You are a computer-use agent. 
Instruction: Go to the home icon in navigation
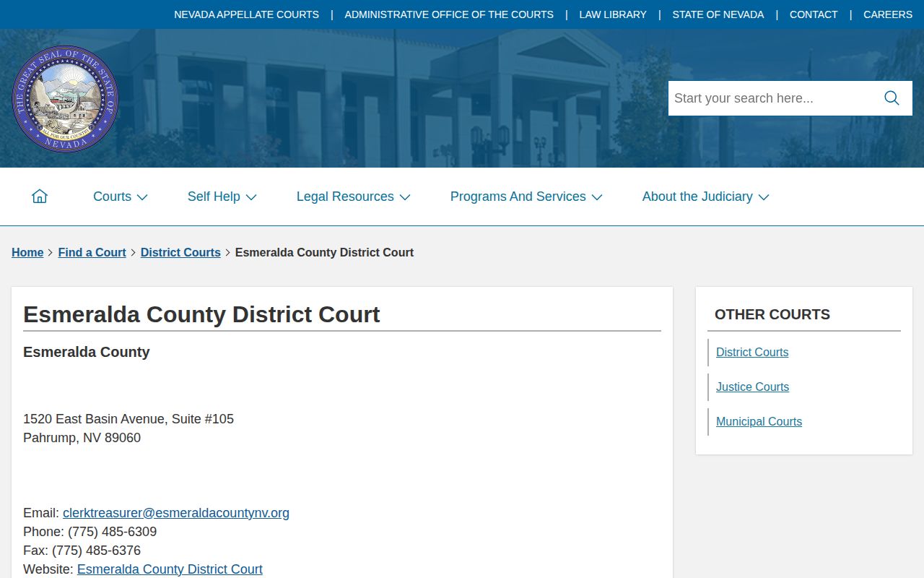click(40, 197)
